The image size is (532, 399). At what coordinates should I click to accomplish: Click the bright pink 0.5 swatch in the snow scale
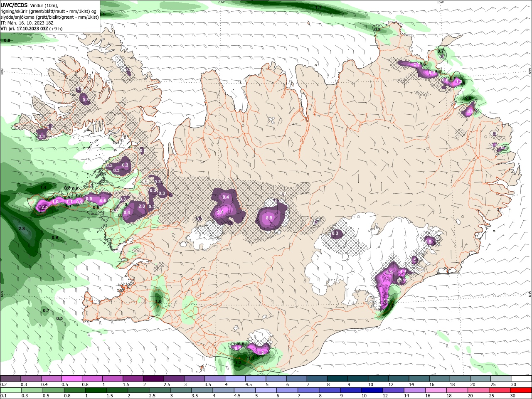click(x=71, y=379)
